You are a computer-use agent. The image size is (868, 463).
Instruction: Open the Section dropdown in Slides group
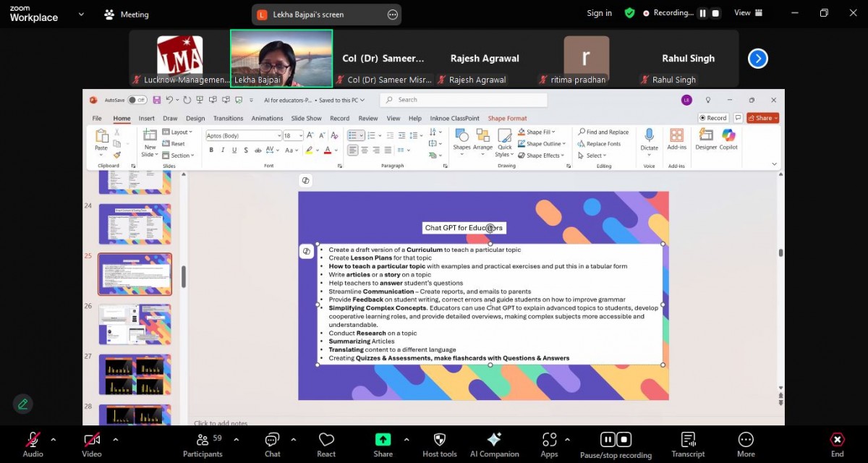(x=178, y=156)
